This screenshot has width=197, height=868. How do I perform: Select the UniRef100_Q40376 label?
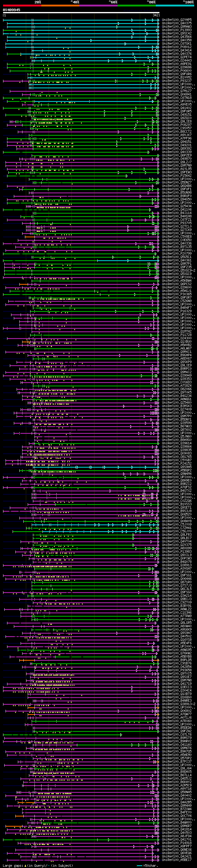pos(177,54)
